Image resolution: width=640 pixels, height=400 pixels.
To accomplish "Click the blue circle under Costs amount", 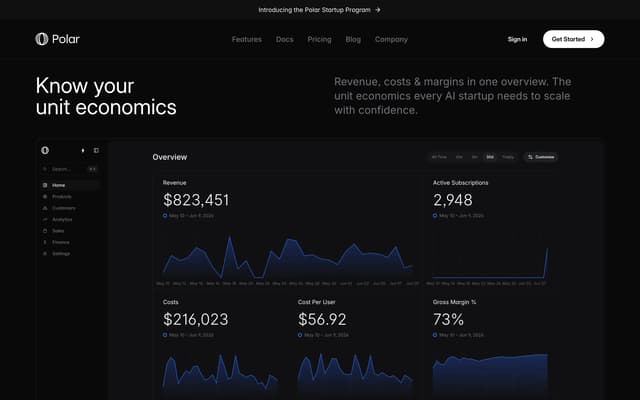I will (x=165, y=335).
